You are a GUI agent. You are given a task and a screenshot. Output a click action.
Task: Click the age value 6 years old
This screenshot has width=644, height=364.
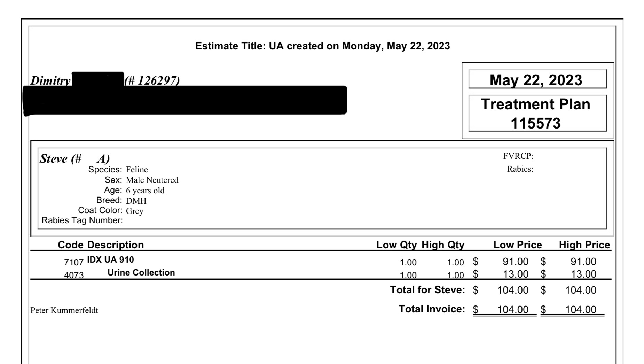[x=145, y=191]
